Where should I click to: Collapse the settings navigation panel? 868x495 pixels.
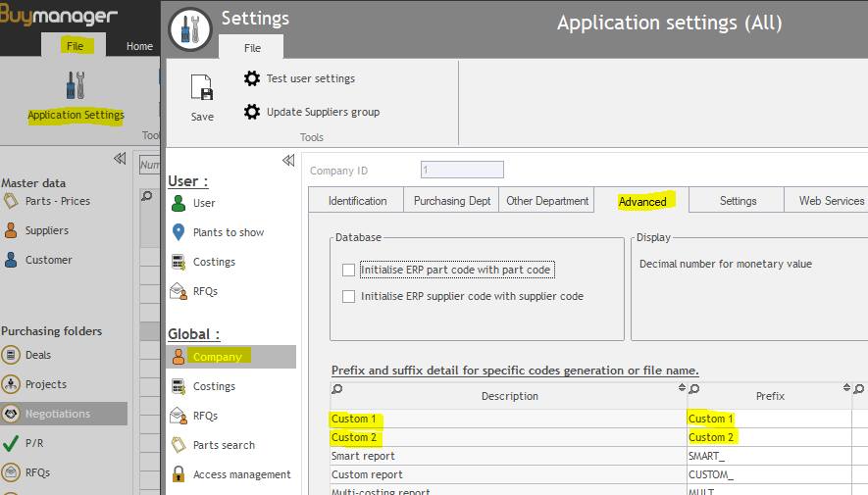[288, 160]
